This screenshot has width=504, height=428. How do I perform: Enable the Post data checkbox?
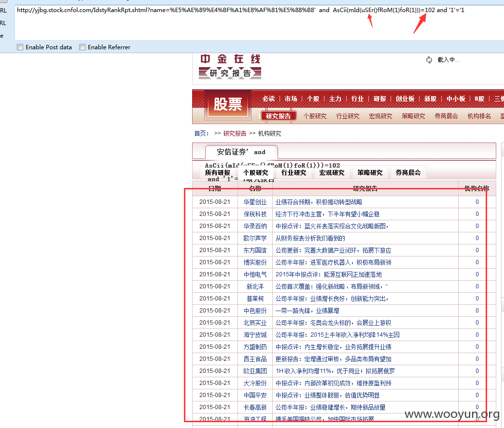[20, 47]
